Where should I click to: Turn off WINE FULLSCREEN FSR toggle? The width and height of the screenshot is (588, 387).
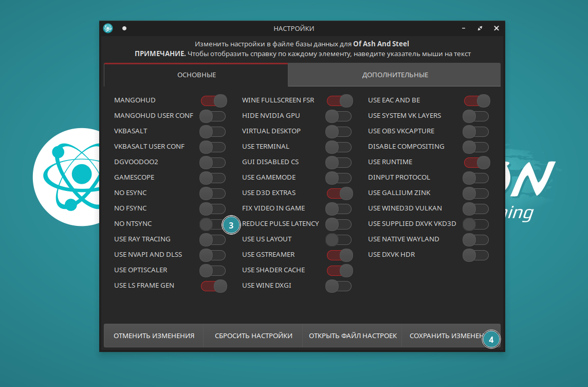340,100
